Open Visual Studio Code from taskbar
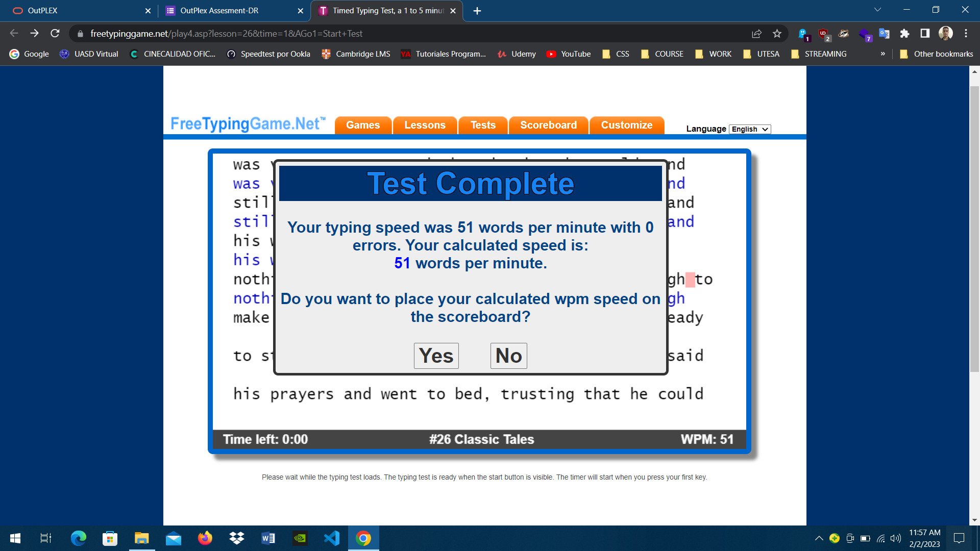The height and width of the screenshot is (551, 980). coord(332,538)
